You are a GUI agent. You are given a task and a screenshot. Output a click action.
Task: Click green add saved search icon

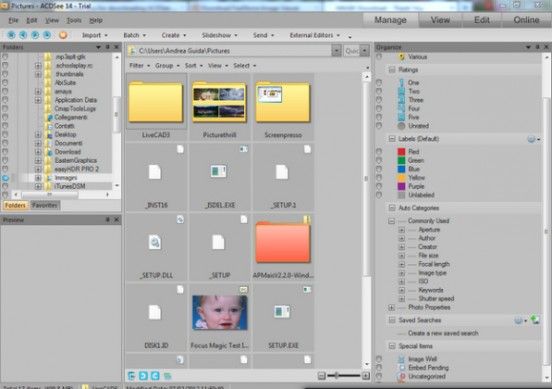coord(535,320)
